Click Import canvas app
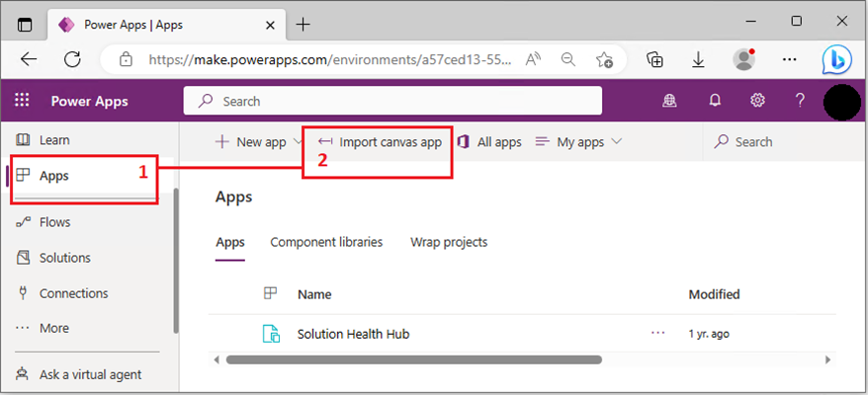This screenshot has width=868, height=395. 380,142
